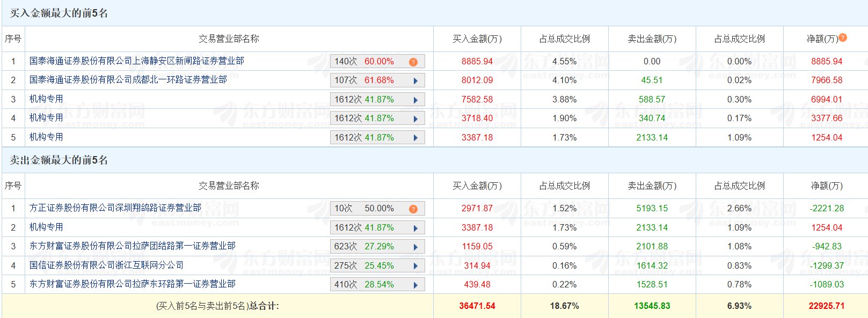Expand the 1612次 arrow in the 7582.58 buy row
868x318 pixels.
pos(415,100)
